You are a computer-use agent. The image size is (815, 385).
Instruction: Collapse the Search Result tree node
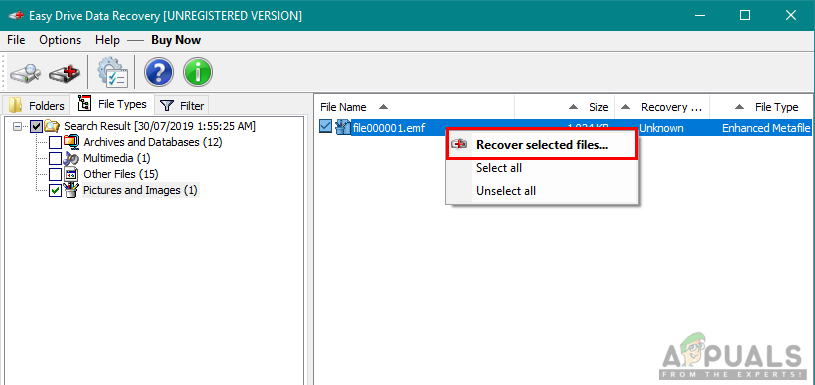18,126
